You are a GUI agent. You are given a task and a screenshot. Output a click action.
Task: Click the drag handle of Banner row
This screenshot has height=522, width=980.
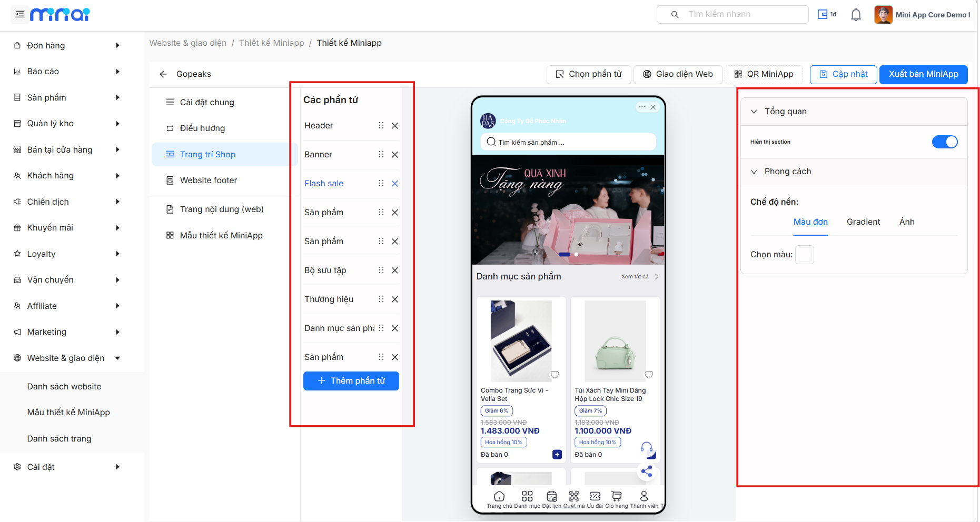(381, 155)
